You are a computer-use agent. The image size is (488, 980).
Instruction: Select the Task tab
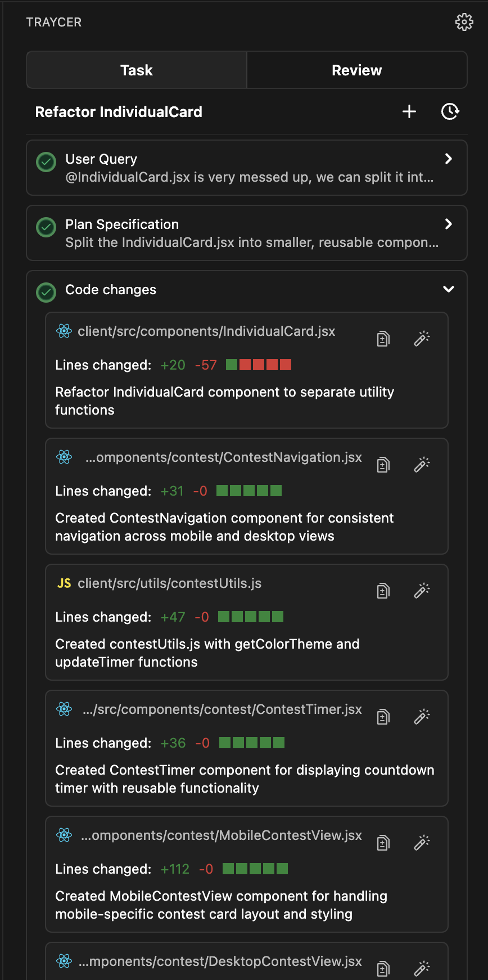137,70
